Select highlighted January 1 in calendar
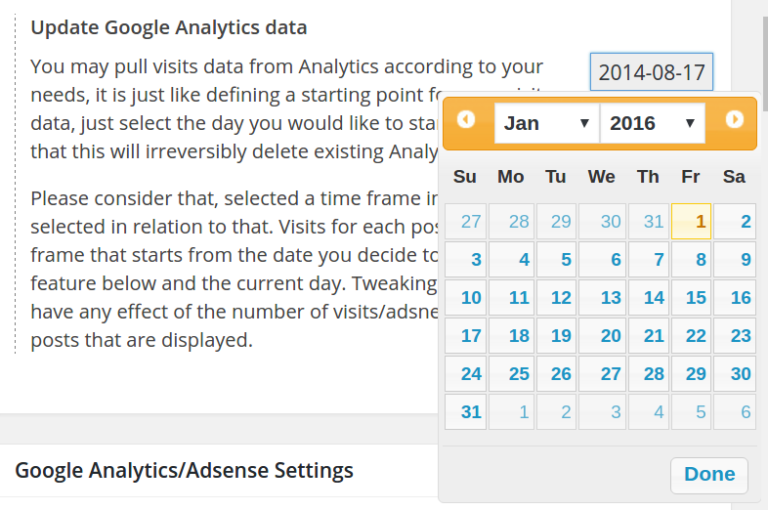Screen dimensions: 768x510 click(x=691, y=222)
